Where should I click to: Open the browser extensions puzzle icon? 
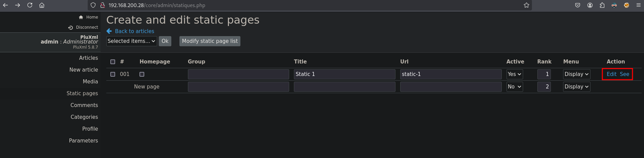click(602, 5)
